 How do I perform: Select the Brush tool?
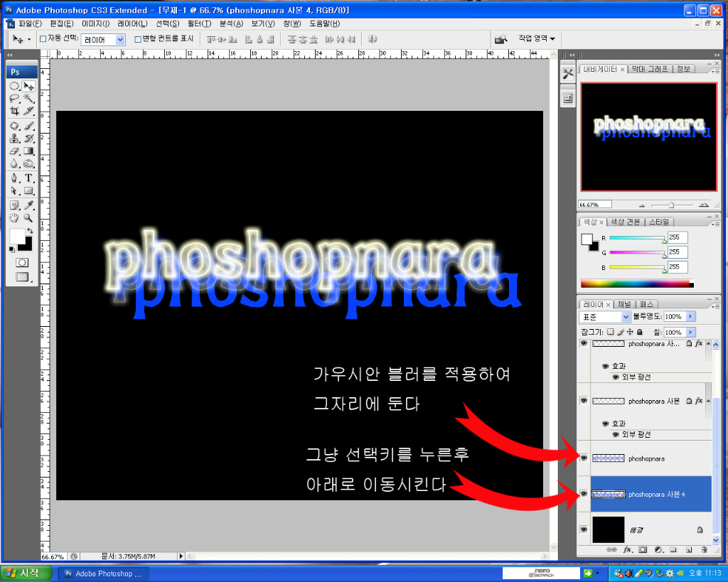pos(28,126)
